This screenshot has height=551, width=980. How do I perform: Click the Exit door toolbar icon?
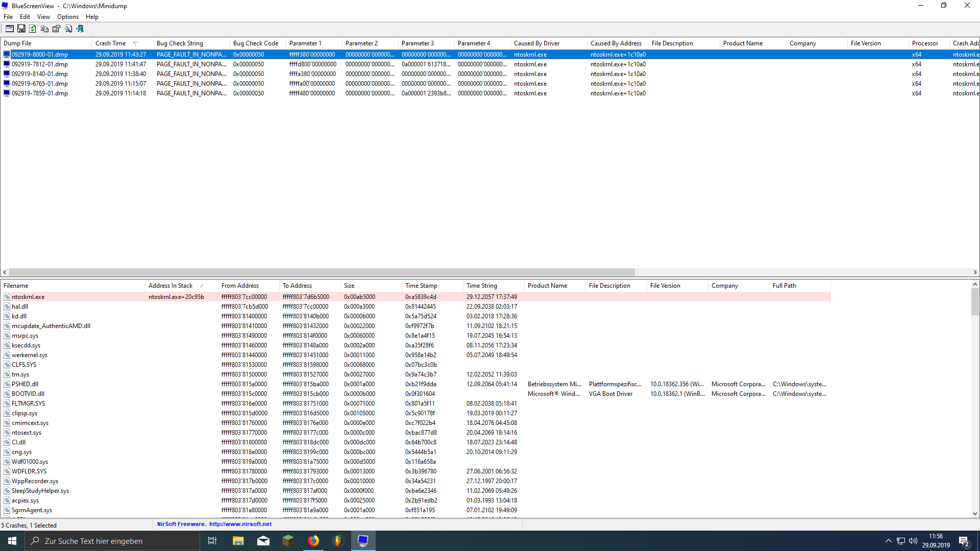coord(80,29)
